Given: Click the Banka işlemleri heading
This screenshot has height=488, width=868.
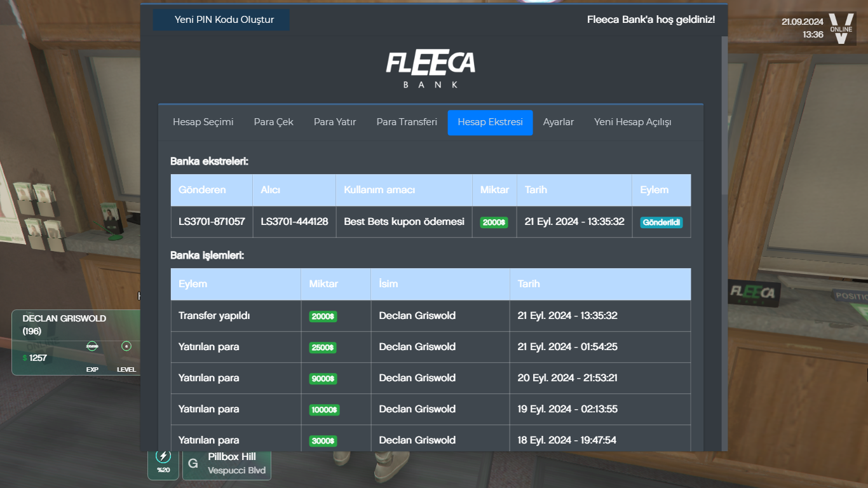Looking at the screenshot, I should coord(207,255).
